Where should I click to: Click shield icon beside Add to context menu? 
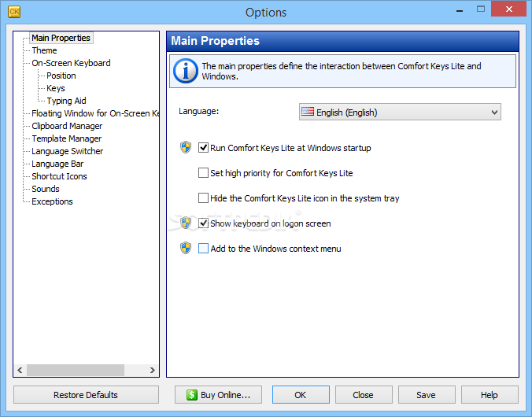click(186, 248)
